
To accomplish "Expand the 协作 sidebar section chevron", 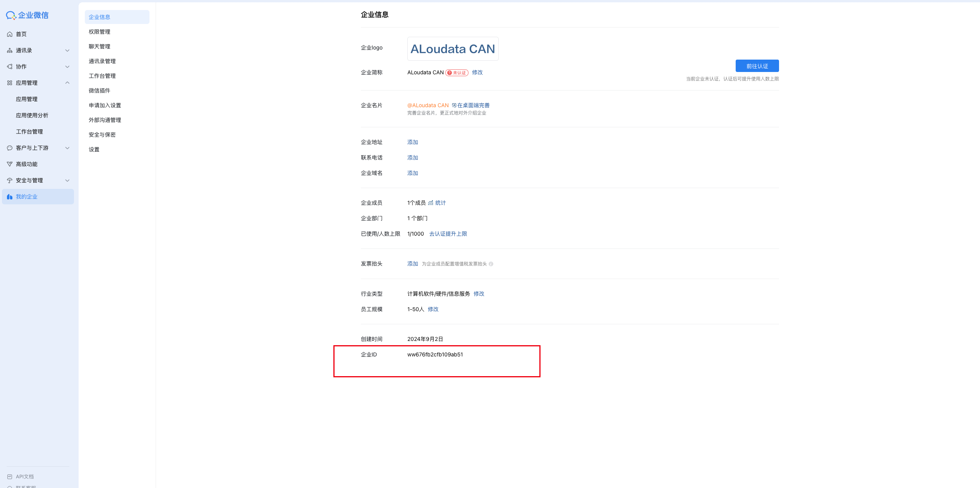I will (67, 67).
